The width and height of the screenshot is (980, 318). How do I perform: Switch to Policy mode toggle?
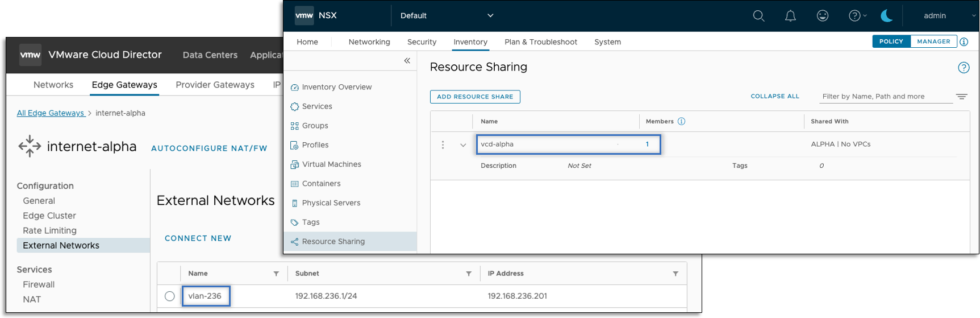pyautogui.click(x=891, y=42)
